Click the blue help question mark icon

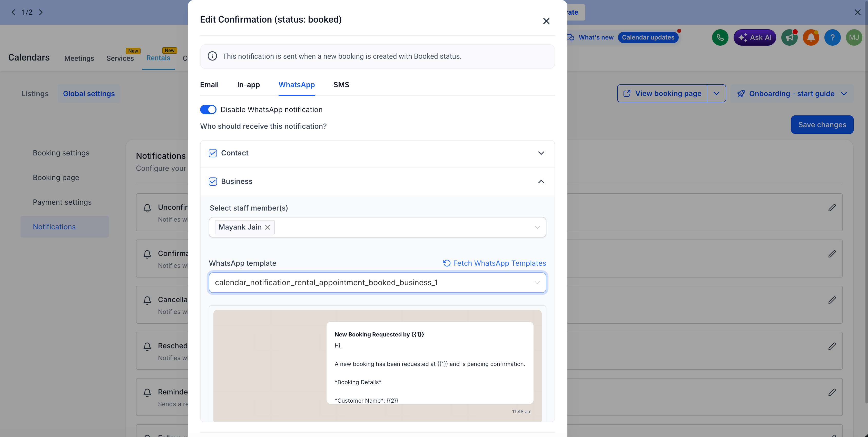click(x=833, y=37)
